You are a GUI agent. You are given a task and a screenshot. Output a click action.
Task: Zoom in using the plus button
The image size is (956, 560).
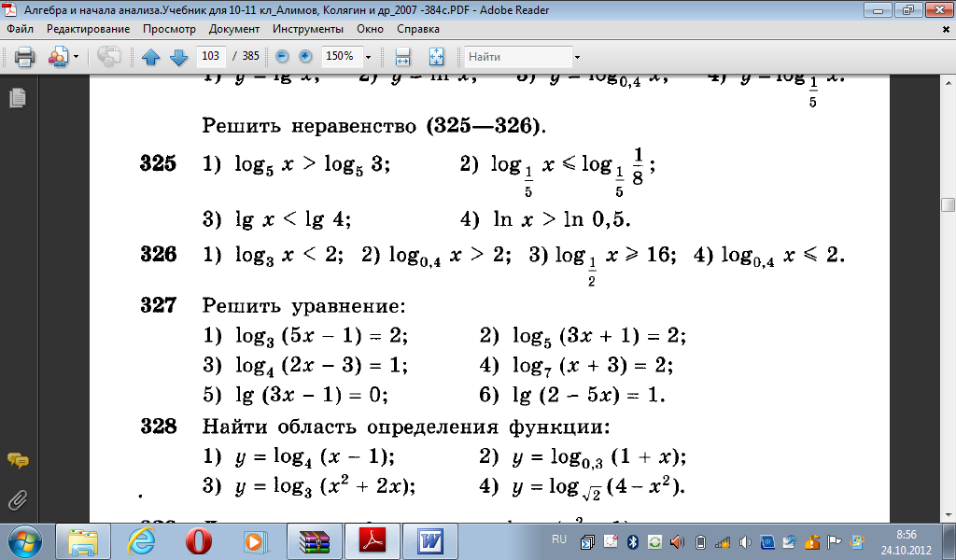[305, 57]
